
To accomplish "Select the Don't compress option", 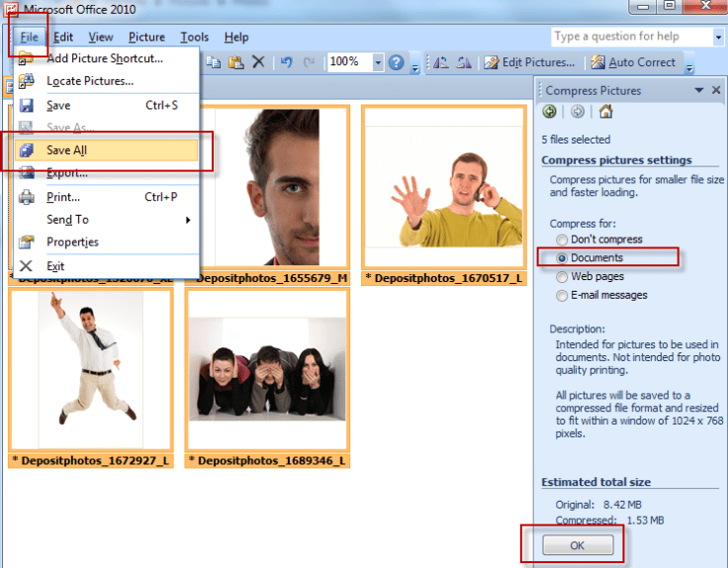I will (563, 239).
